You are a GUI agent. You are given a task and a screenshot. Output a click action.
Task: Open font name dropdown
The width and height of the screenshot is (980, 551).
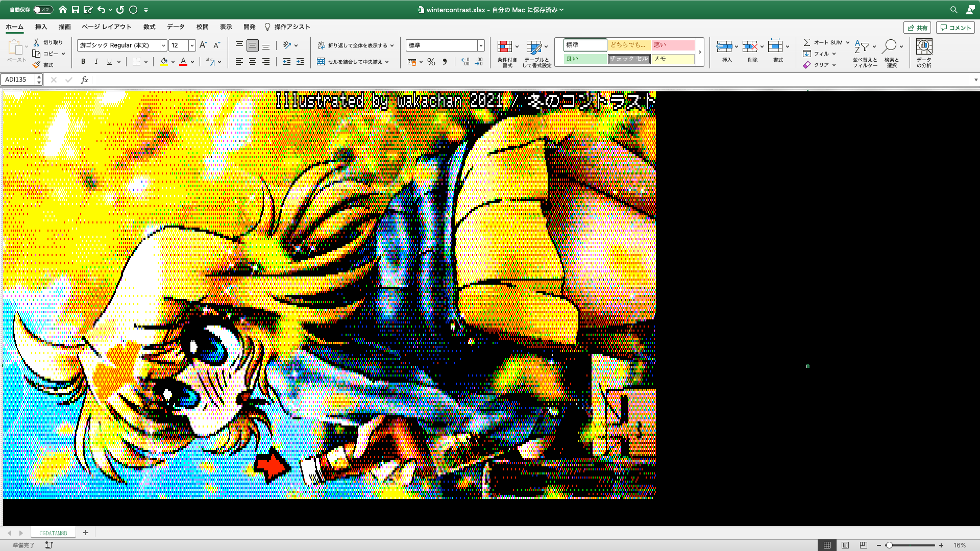[163, 45]
